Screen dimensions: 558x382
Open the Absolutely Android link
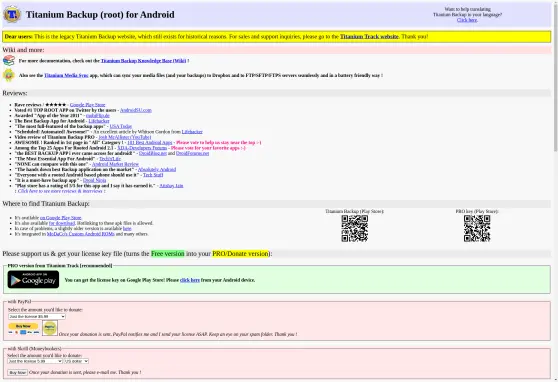[157, 169]
